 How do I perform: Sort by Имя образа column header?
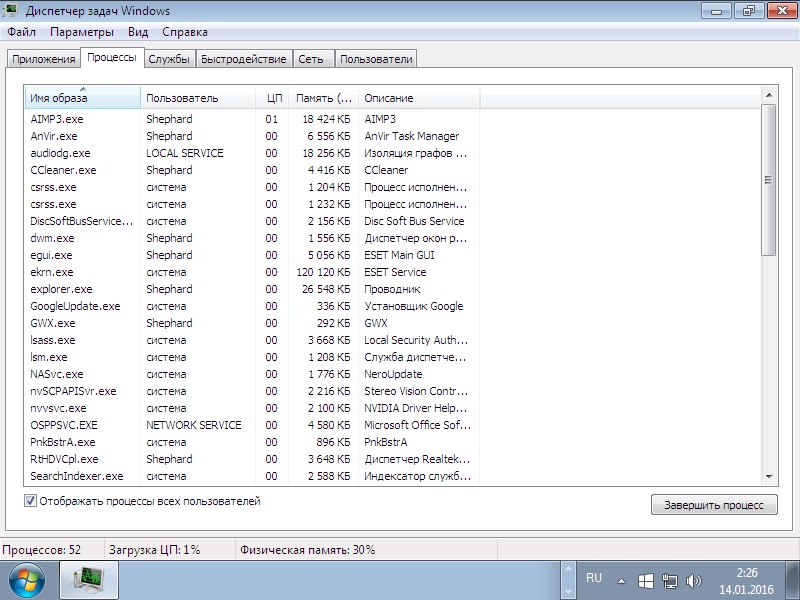click(82, 97)
